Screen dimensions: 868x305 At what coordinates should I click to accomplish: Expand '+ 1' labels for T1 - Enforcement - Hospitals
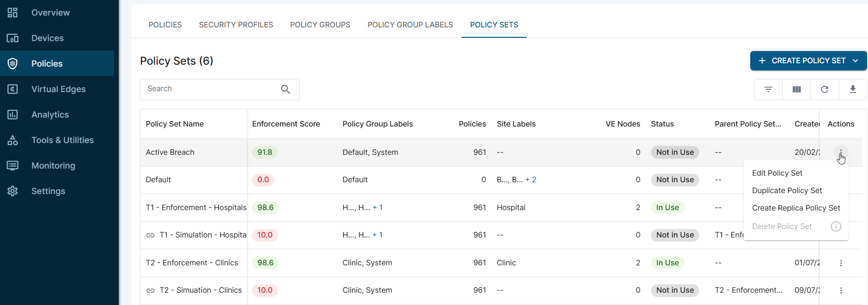click(378, 208)
